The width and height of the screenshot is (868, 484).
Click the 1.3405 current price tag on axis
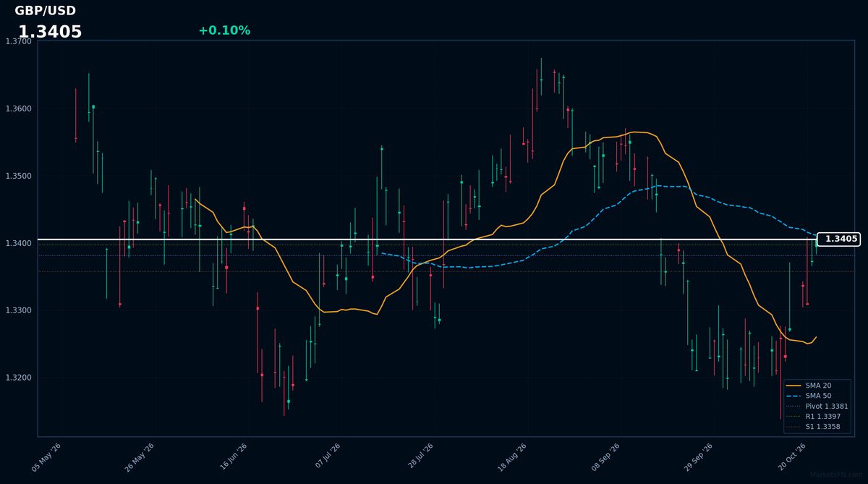click(838, 239)
